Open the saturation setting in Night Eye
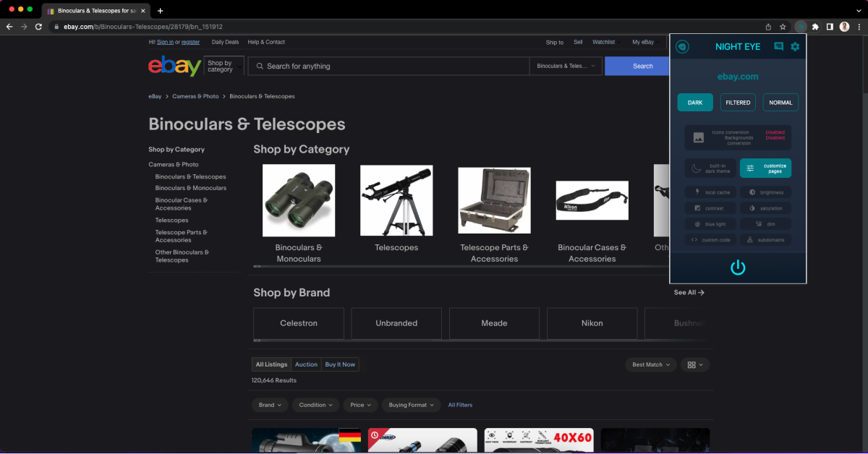The width and height of the screenshot is (868, 454). [x=765, y=208]
